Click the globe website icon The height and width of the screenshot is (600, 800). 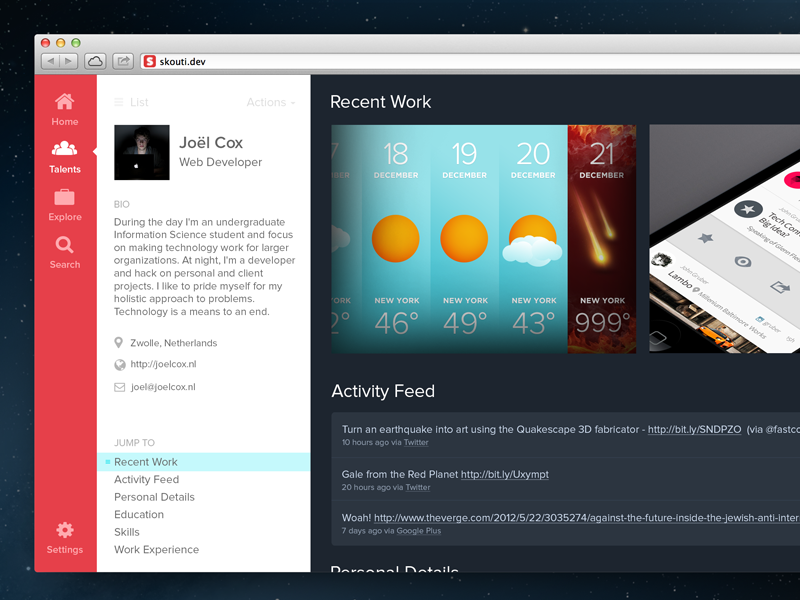click(120, 364)
